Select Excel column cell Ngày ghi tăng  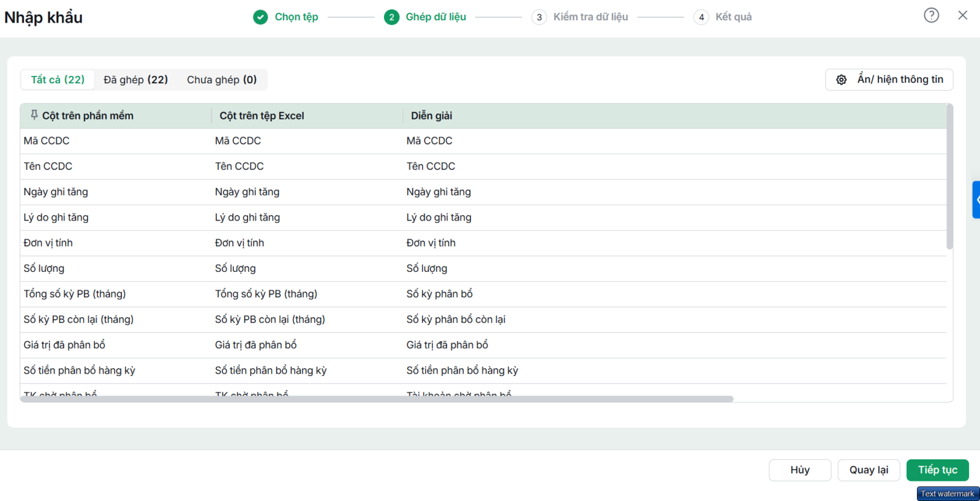click(247, 192)
